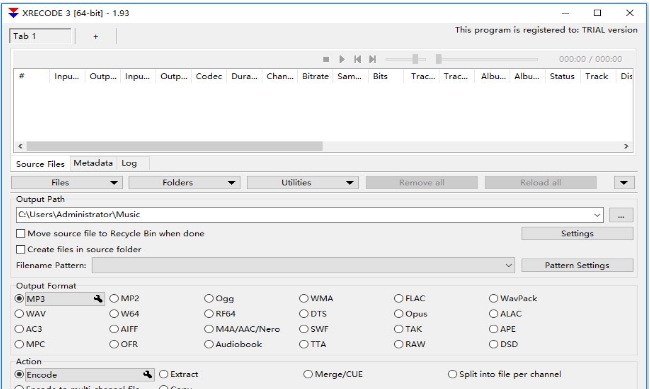Click the previous track icon
The width and height of the screenshot is (650, 389).
point(357,59)
